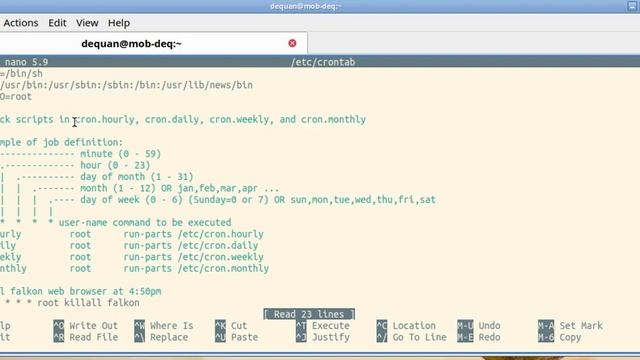
Task: Click the M-A Set Mark shortcut
Action: [570, 326]
